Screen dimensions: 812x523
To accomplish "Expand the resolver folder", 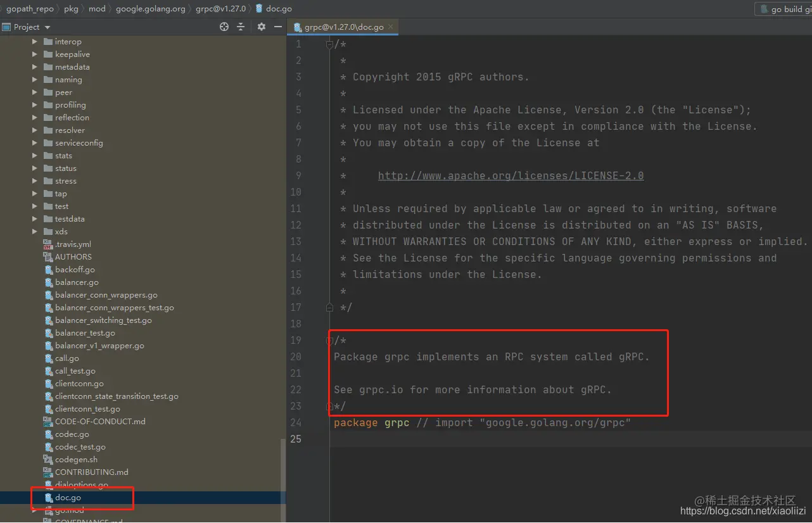I will (35, 130).
